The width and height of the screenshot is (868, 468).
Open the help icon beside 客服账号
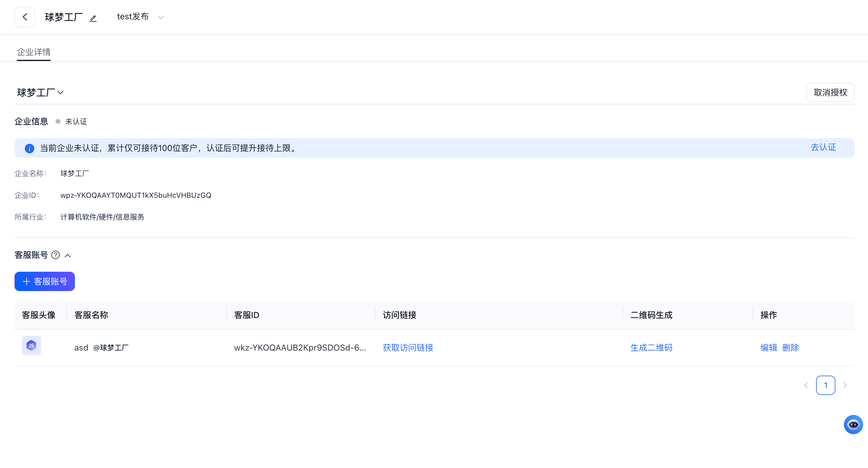pyautogui.click(x=56, y=255)
